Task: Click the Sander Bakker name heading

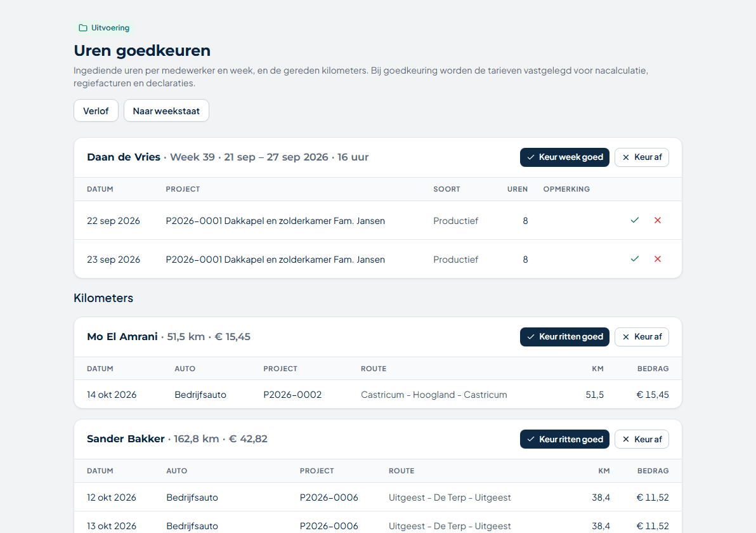Action: point(126,439)
